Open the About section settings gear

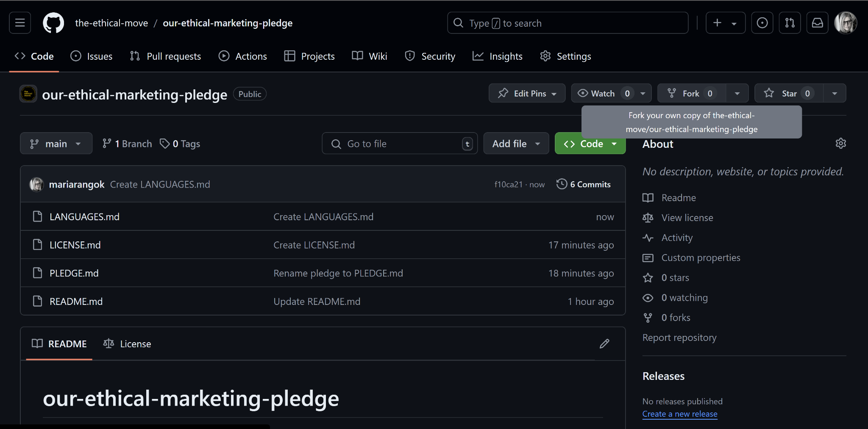[x=841, y=143]
